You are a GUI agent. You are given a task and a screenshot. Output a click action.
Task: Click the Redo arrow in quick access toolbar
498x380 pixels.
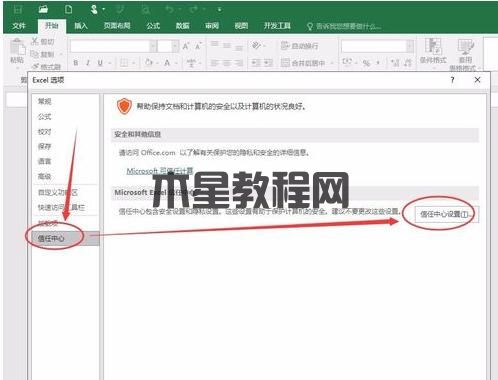(x=194, y=10)
